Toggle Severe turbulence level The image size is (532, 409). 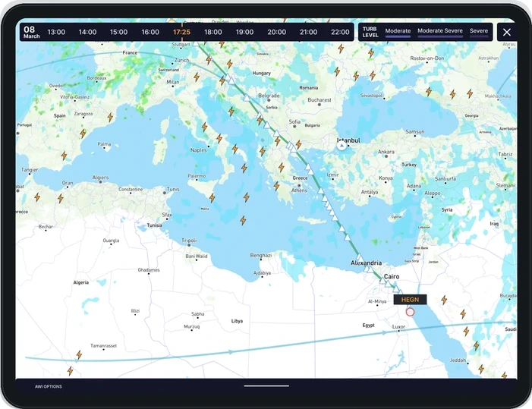479,32
